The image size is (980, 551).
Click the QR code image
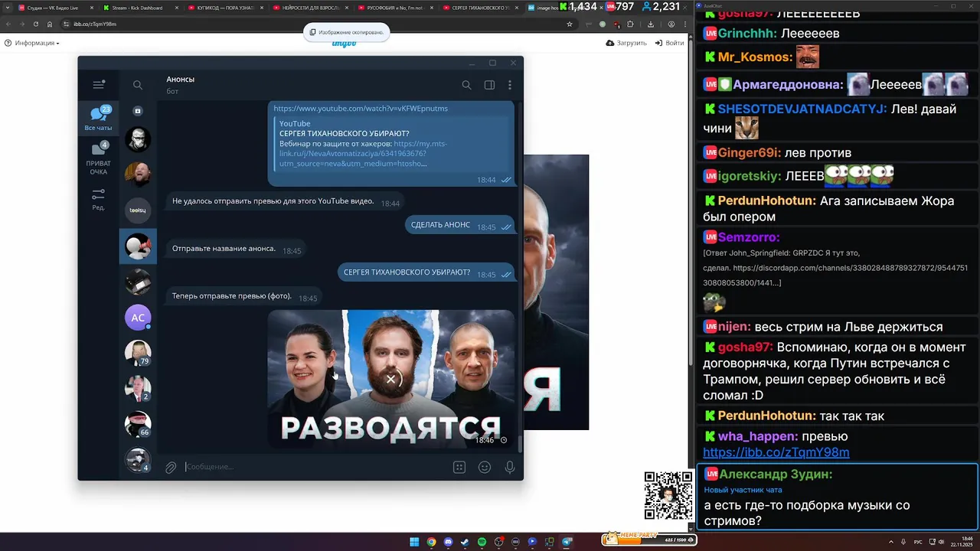(668, 496)
